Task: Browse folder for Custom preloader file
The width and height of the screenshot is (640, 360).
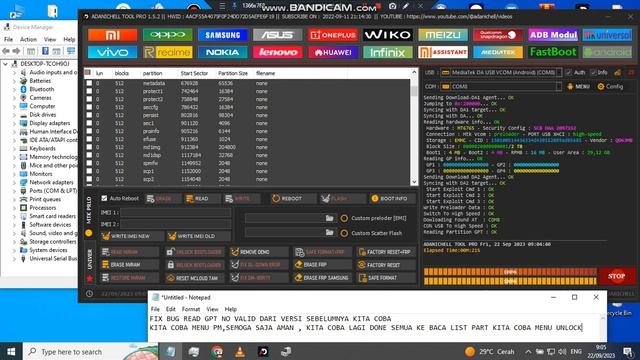Action: (329, 218)
